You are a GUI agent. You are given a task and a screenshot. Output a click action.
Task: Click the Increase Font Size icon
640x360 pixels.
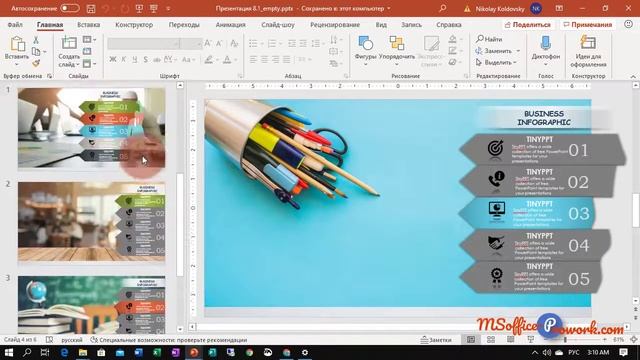[x=207, y=43]
